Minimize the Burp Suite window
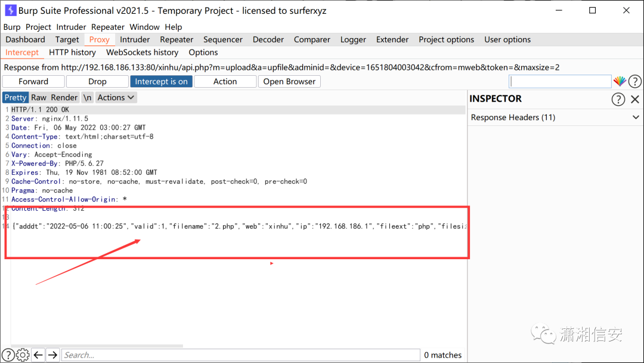The image size is (644, 363). click(x=559, y=10)
